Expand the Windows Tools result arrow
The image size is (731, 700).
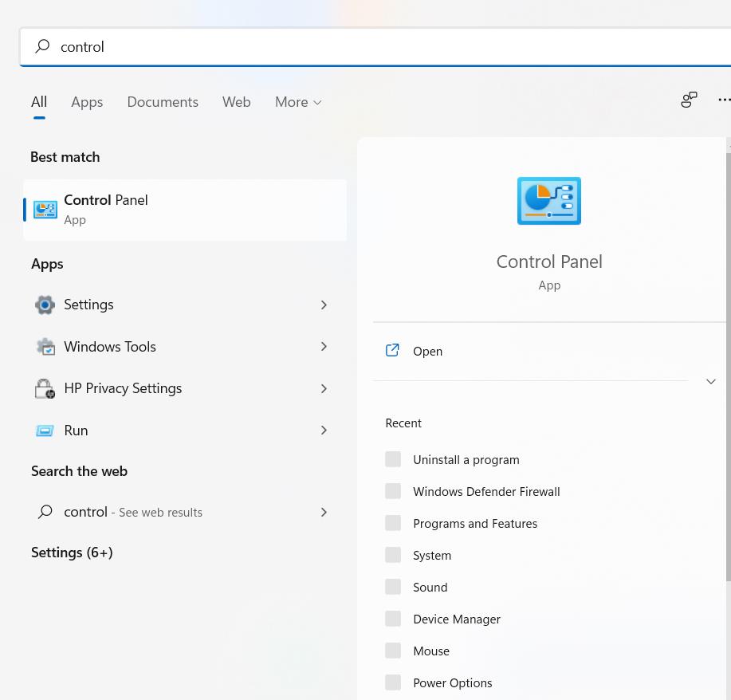tap(324, 347)
